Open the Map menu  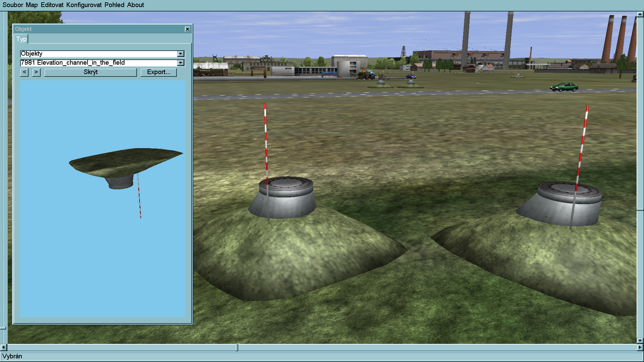tap(32, 5)
